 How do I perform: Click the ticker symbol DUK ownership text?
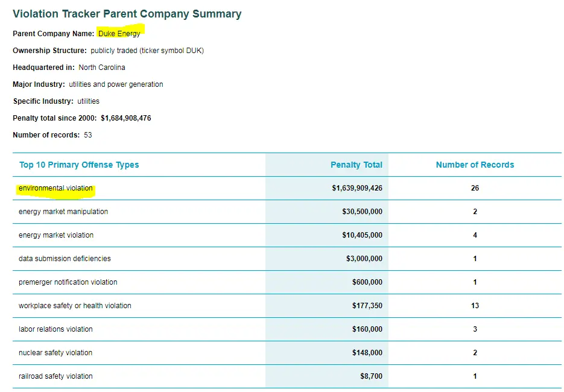(172, 51)
